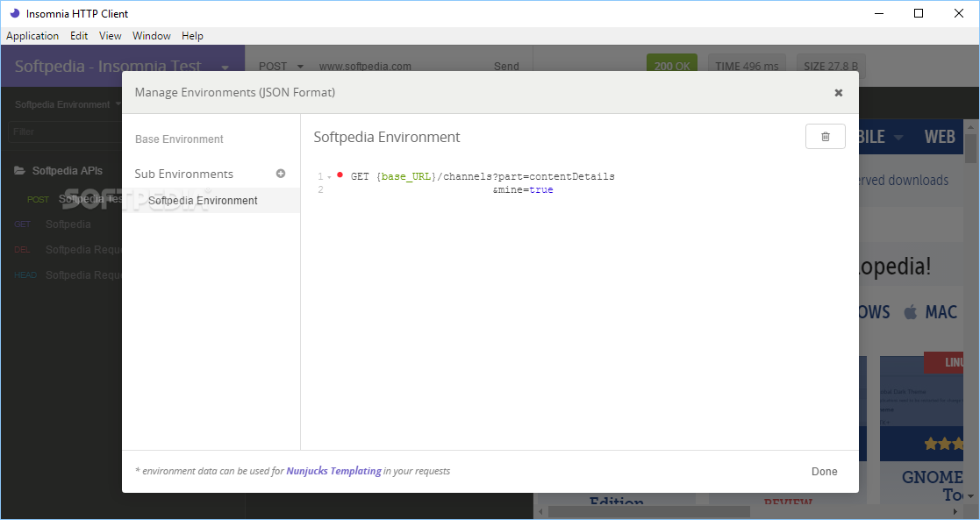The height and width of the screenshot is (520, 980).
Task: Open the View menu
Action: pos(110,36)
